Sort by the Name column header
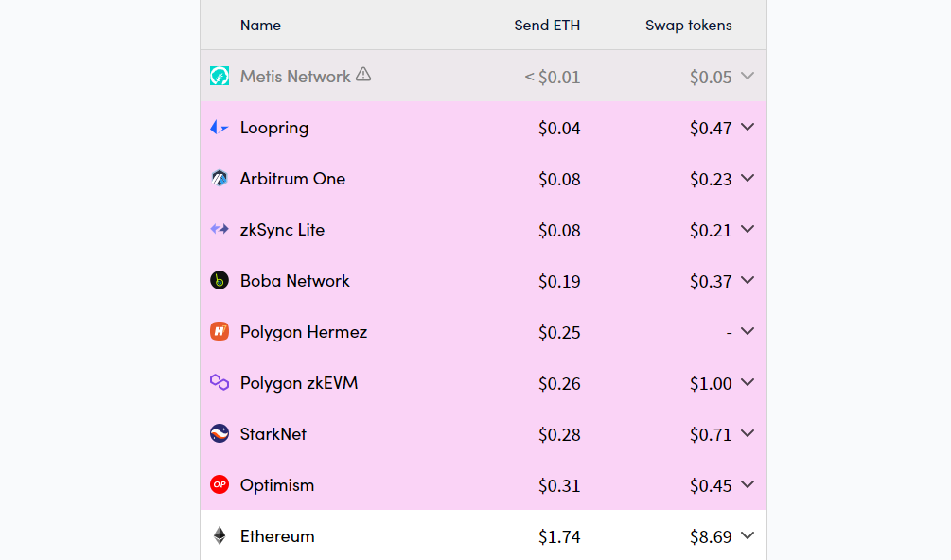This screenshot has width=951, height=560. pos(260,26)
